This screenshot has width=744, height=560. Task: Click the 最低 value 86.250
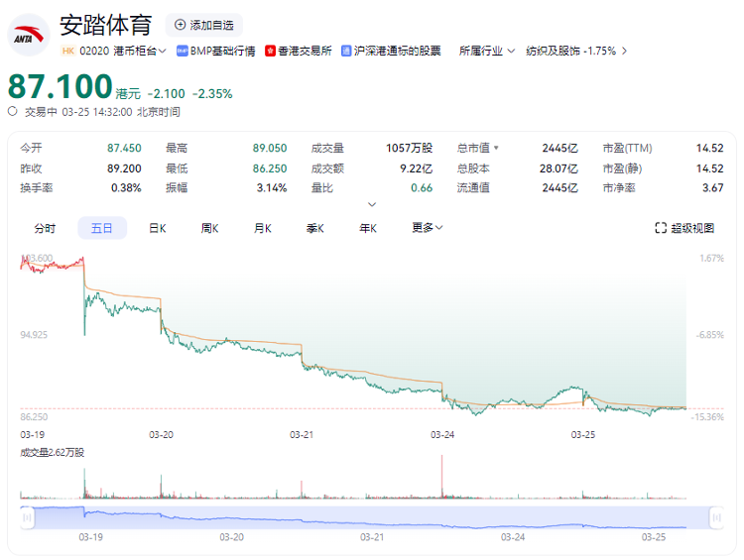270,168
